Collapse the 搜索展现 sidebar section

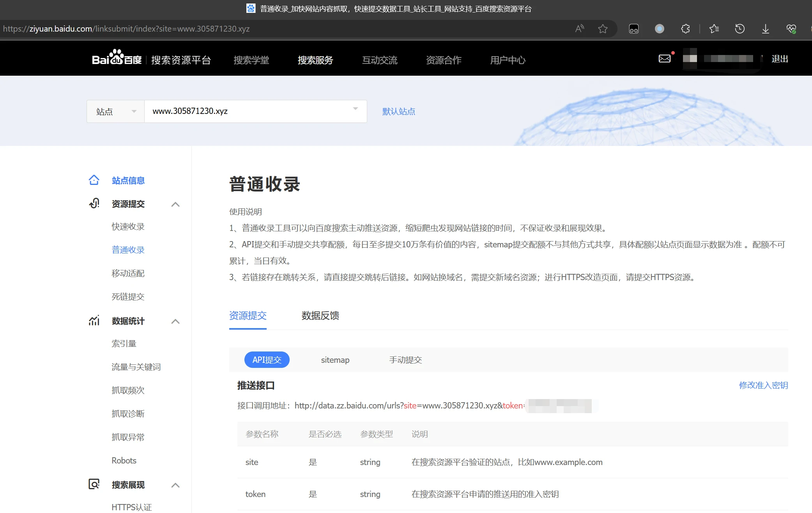pos(175,485)
